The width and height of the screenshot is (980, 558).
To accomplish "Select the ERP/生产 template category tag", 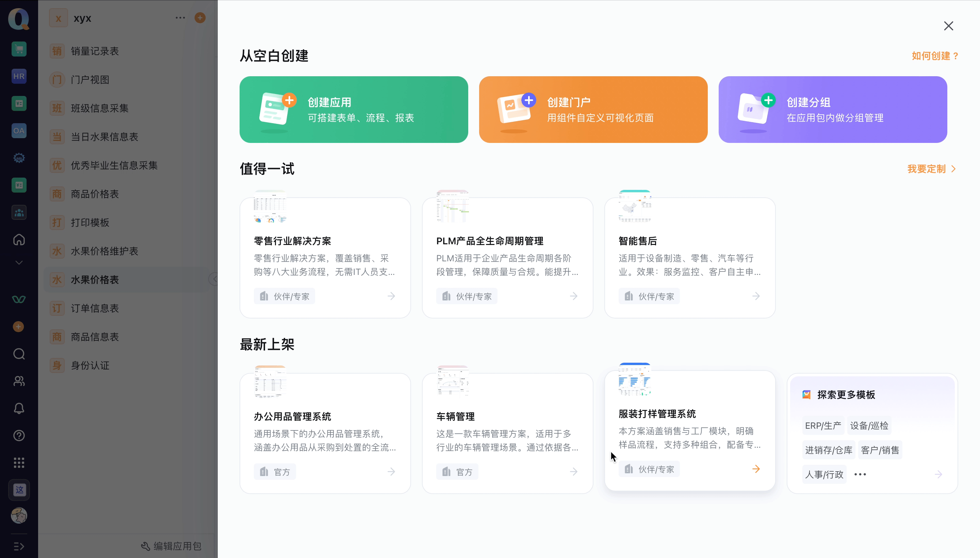I will tap(823, 426).
